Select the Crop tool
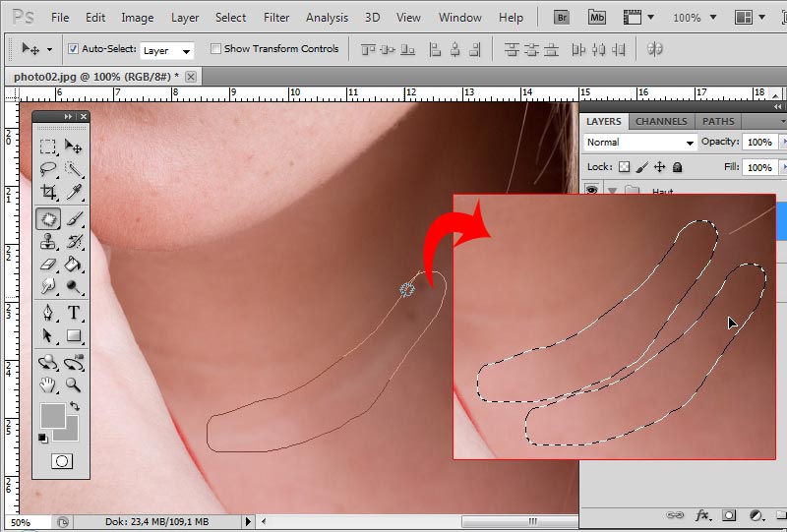Image resolution: width=787 pixels, height=532 pixels. click(x=47, y=194)
